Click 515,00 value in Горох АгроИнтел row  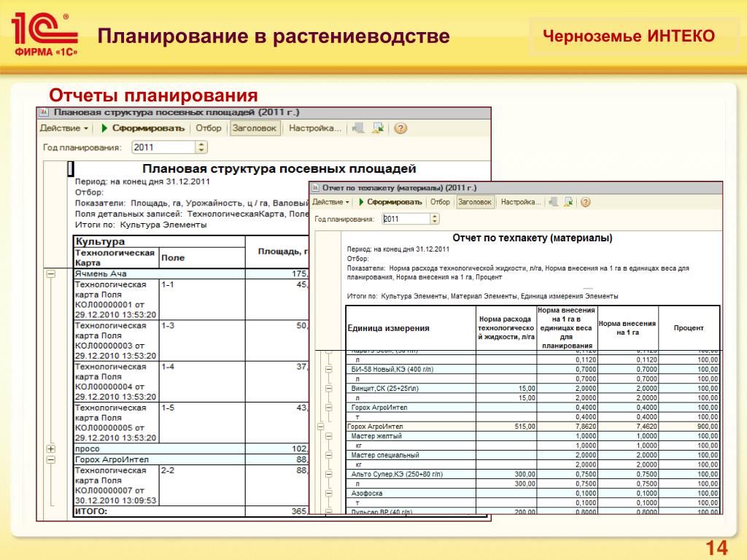[x=525, y=427]
